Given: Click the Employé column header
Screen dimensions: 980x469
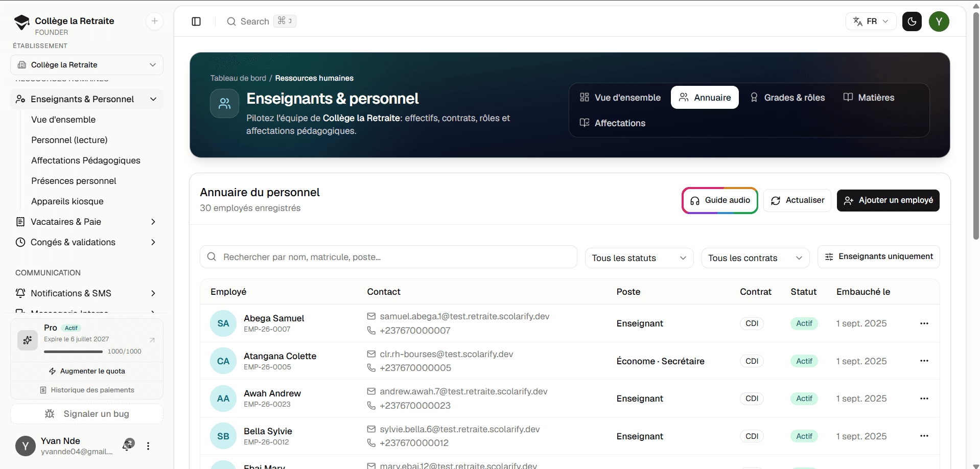Looking at the screenshot, I should [x=228, y=292].
